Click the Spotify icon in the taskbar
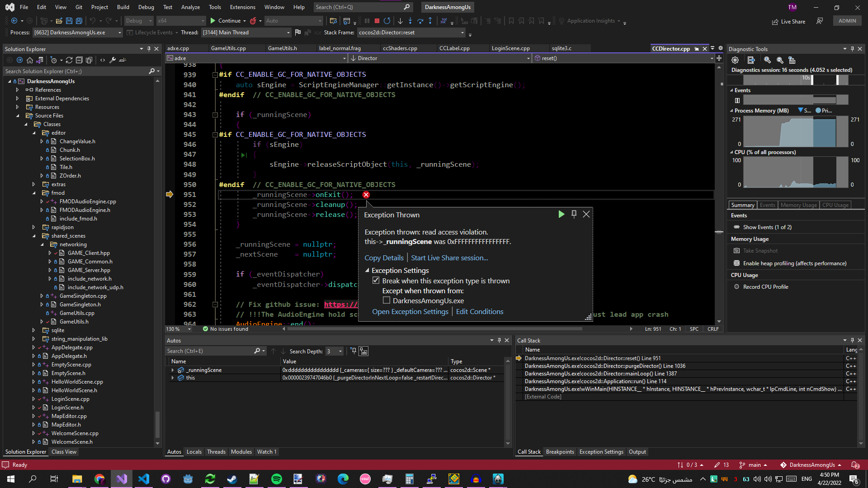868x488 pixels. (x=276, y=479)
